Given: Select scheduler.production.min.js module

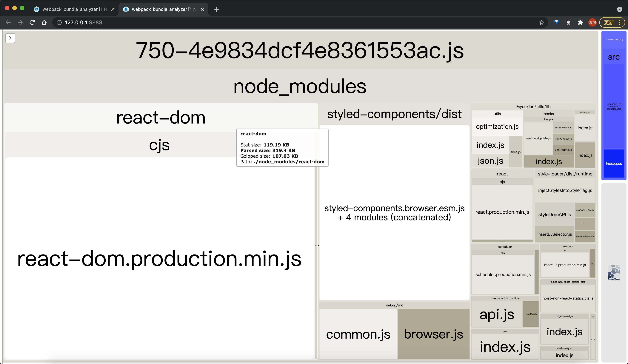Looking at the screenshot, I should pyautogui.click(x=503, y=274).
